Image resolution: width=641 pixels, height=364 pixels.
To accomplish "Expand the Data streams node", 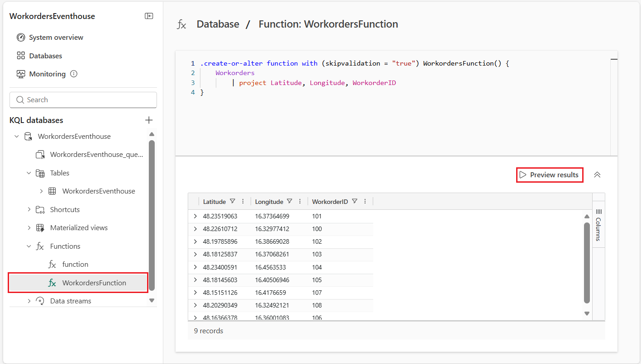I will click(29, 301).
